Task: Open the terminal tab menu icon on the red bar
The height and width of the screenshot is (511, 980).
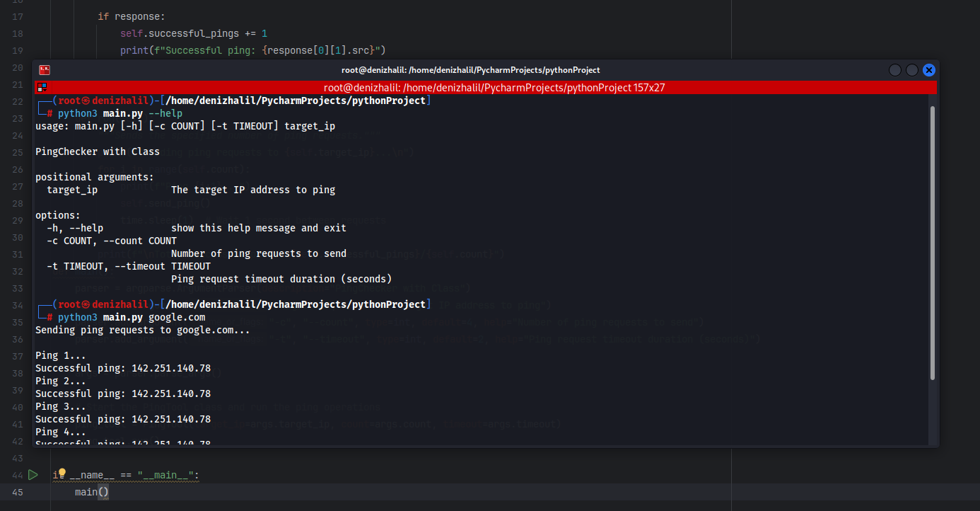Action: (x=40, y=87)
